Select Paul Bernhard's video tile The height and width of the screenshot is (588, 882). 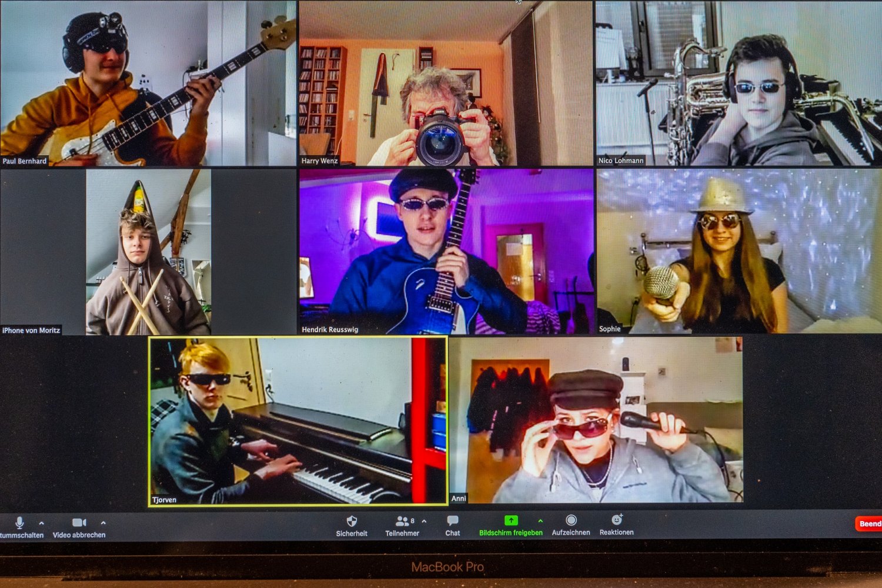click(x=148, y=83)
